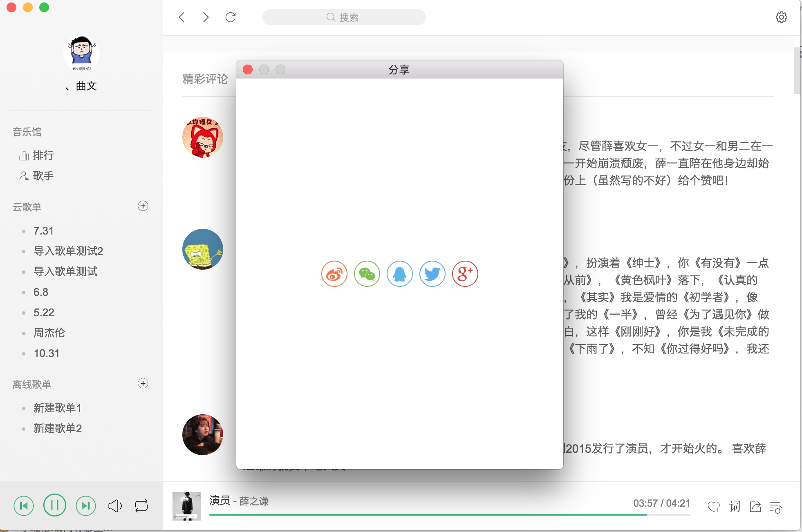802x532 pixels.
Task: Open the 排行 ranking page
Action: tap(43, 155)
